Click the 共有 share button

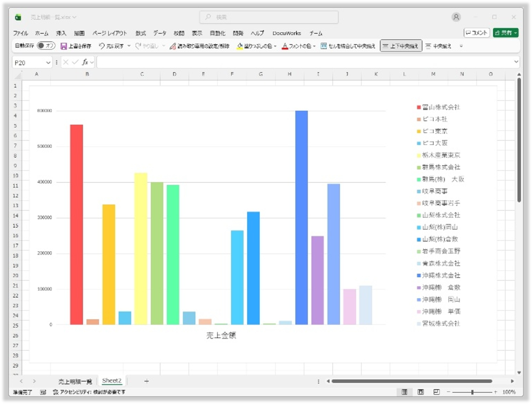[x=505, y=33]
